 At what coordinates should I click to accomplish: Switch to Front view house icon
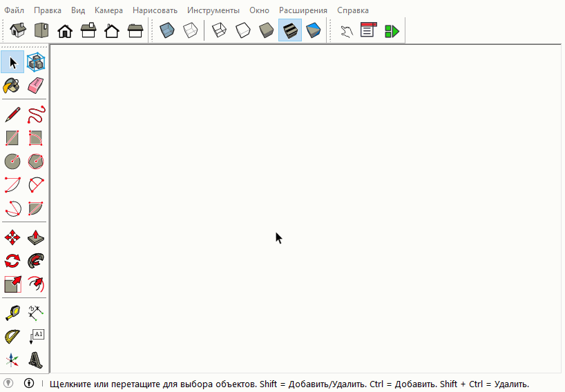click(65, 31)
